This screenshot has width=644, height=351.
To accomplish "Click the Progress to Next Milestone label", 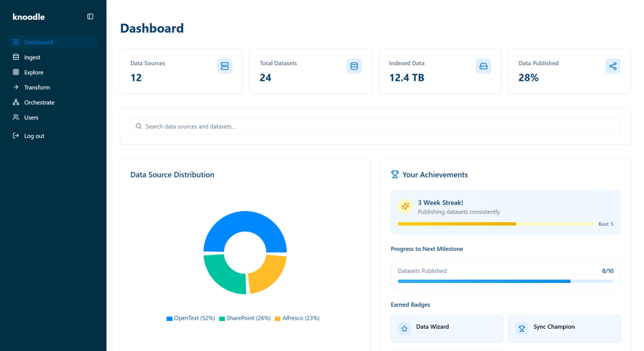I will [426, 249].
